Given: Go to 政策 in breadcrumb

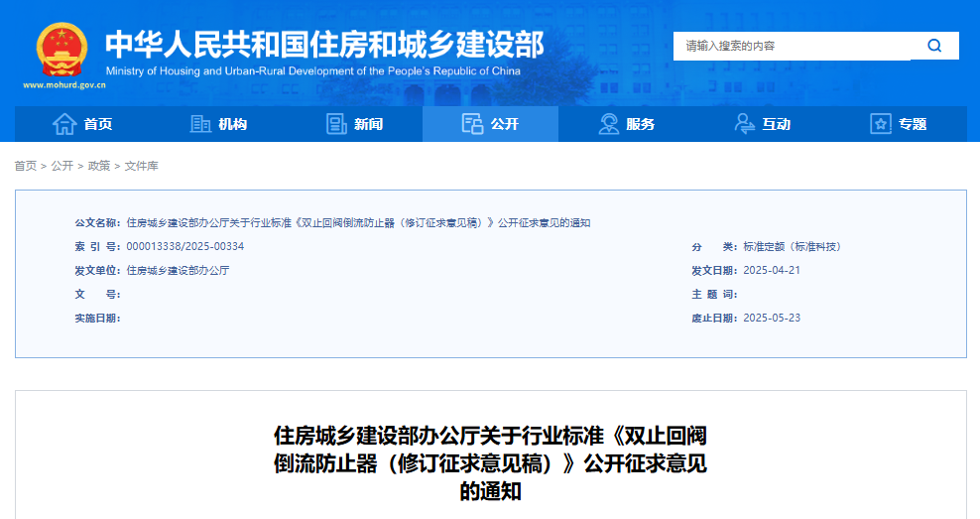Looking at the screenshot, I should [99, 166].
